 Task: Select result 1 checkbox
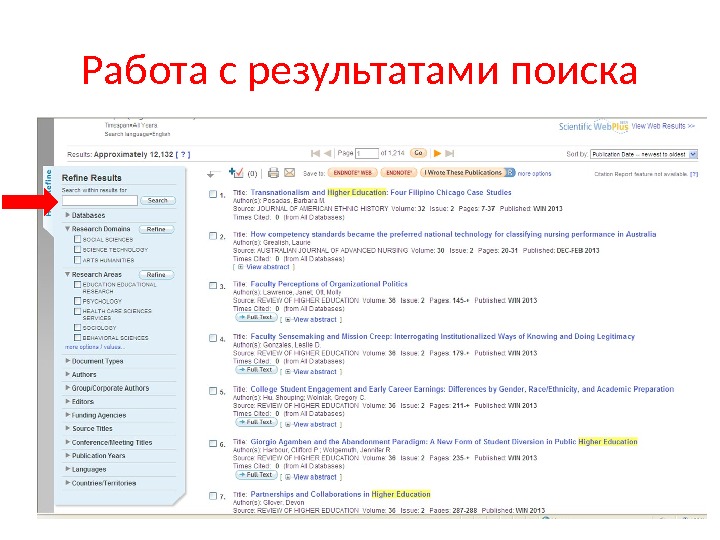[x=213, y=194]
